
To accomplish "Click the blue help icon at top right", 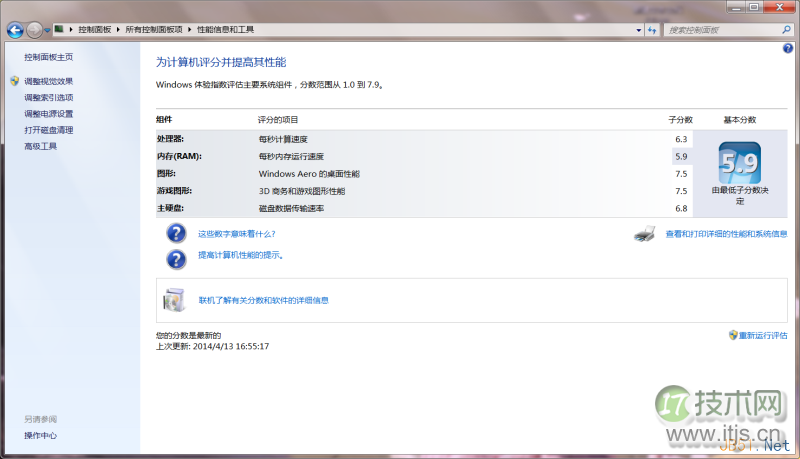I will click(788, 48).
